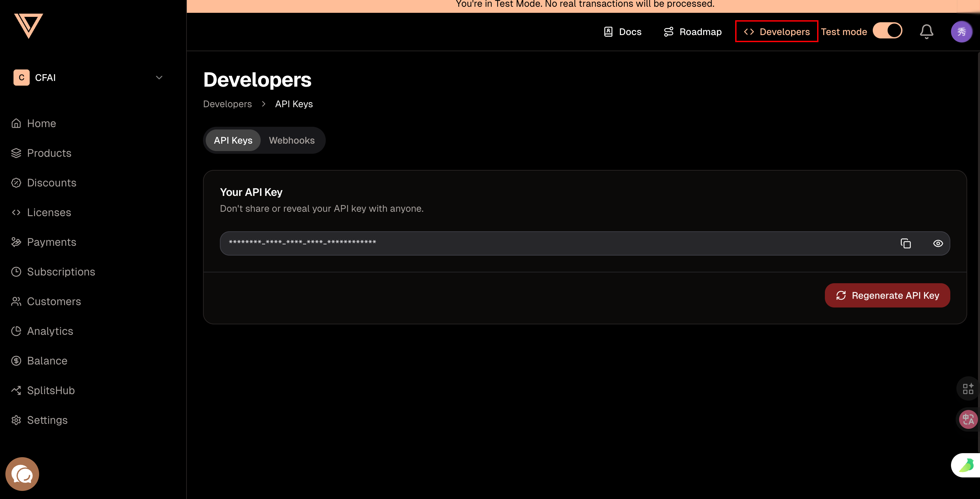Click the translate extension icon
Image resolution: width=980 pixels, height=499 pixels.
pos(968,419)
